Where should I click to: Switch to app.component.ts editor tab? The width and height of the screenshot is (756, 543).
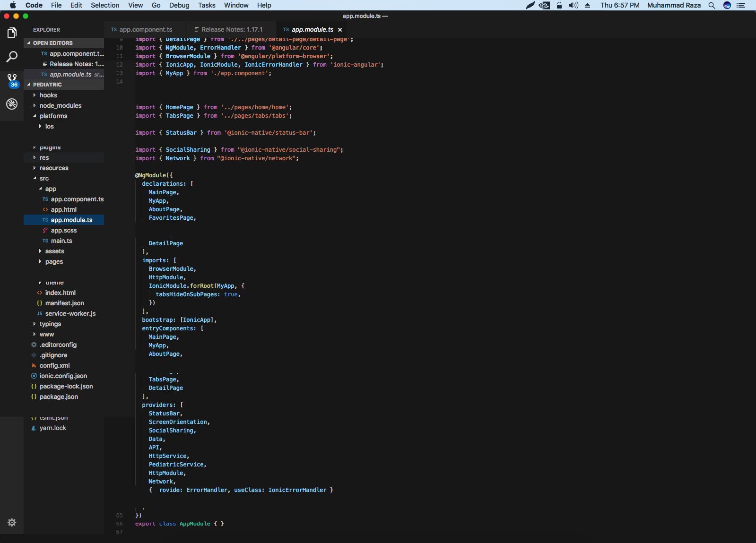point(145,30)
